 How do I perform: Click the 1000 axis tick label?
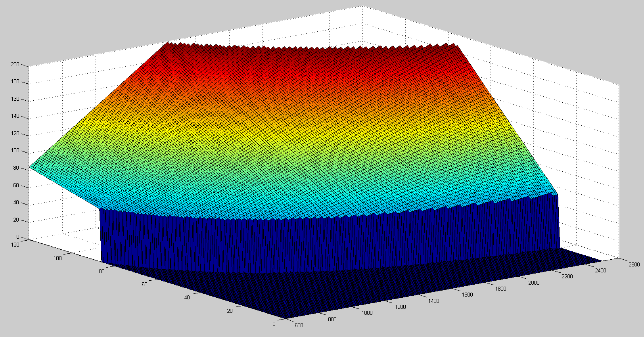[367, 313]
